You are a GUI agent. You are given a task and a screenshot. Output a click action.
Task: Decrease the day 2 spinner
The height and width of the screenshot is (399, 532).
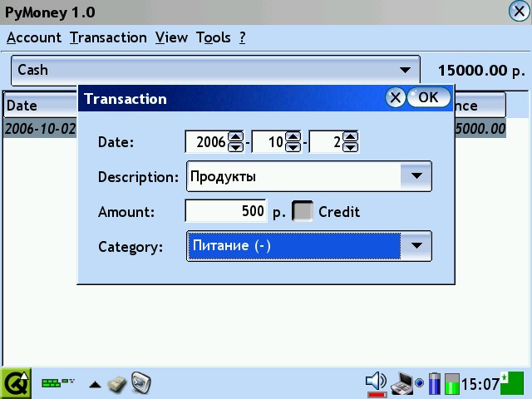[x=351, y=147]
